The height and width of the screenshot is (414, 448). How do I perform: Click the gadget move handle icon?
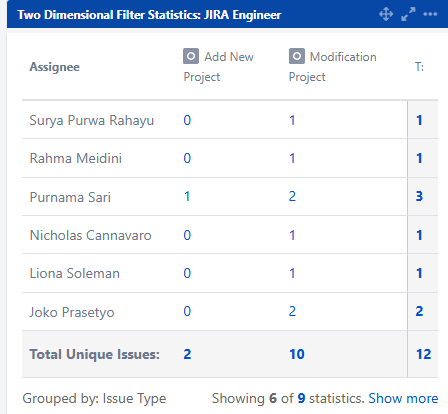tap(386, 14)
